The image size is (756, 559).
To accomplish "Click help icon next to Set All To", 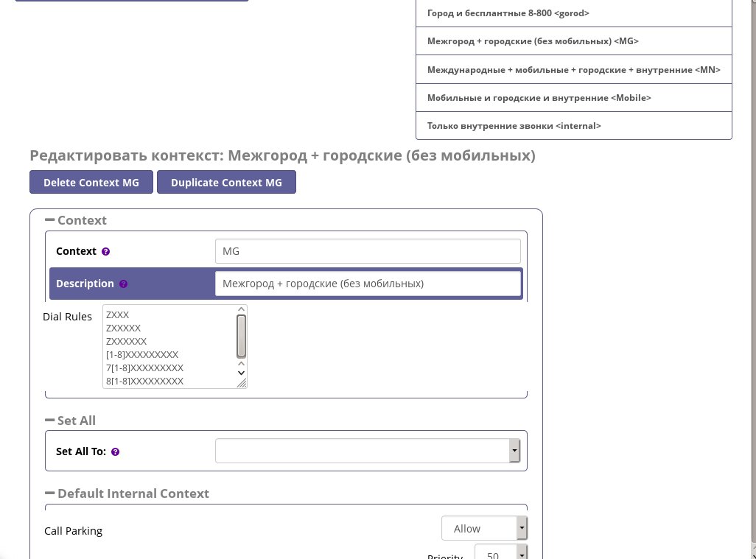I will (x=115, y=451).
